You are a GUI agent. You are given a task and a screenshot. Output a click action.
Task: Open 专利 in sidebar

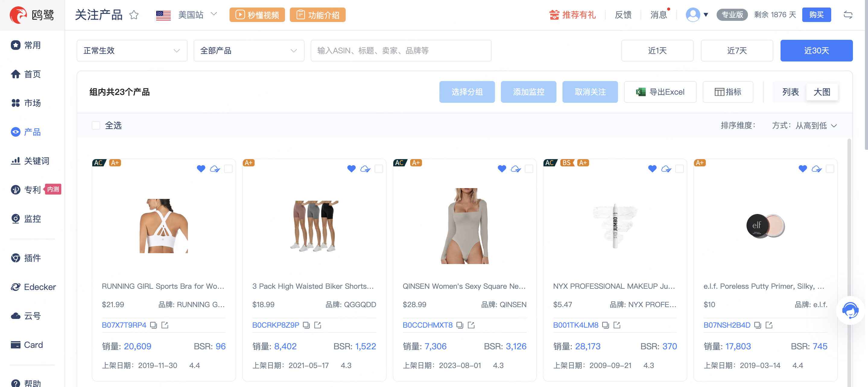[x=26, y=190]
